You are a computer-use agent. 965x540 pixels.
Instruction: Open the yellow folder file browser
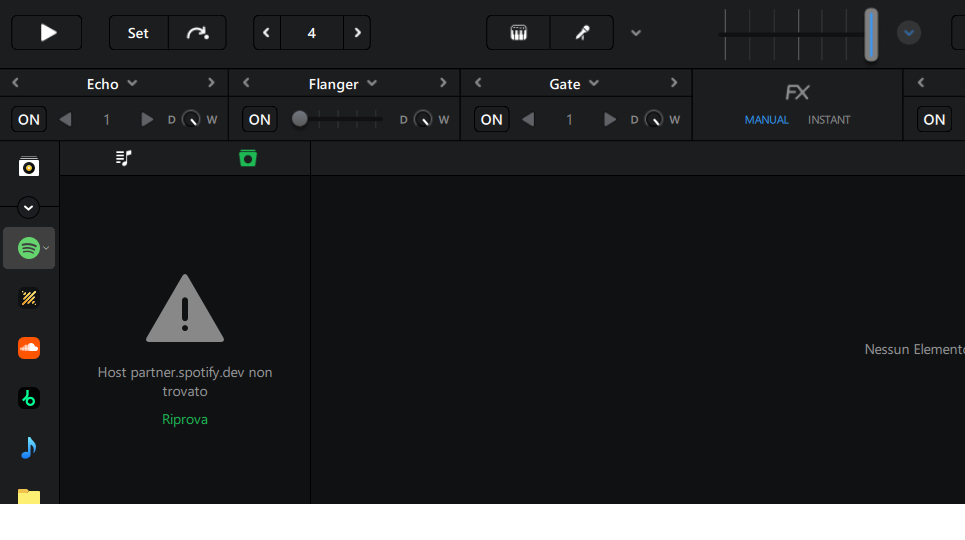pos(29,496)
